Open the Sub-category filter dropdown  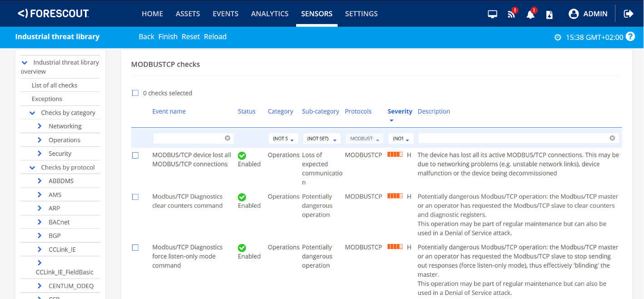[x=321, y=139]
